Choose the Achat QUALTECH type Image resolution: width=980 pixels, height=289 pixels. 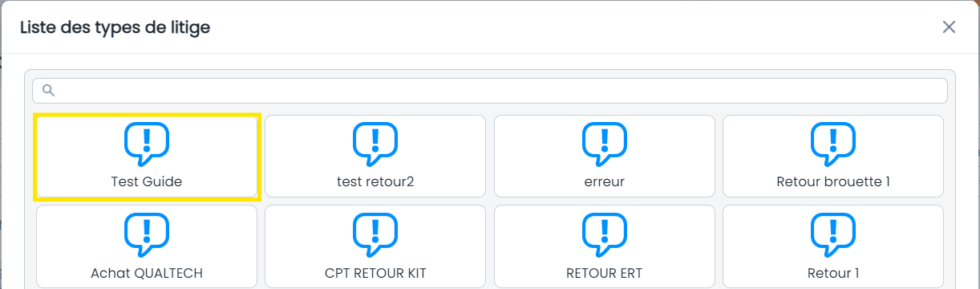point(147,246)
